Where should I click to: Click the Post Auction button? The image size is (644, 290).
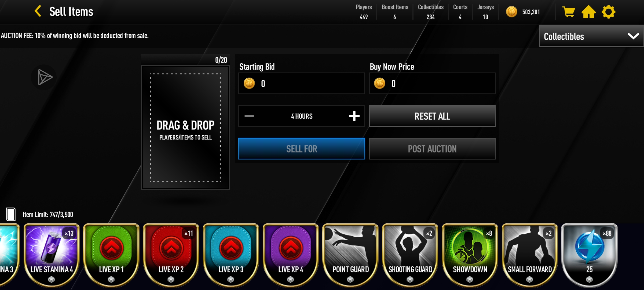[x=432, y=149]
